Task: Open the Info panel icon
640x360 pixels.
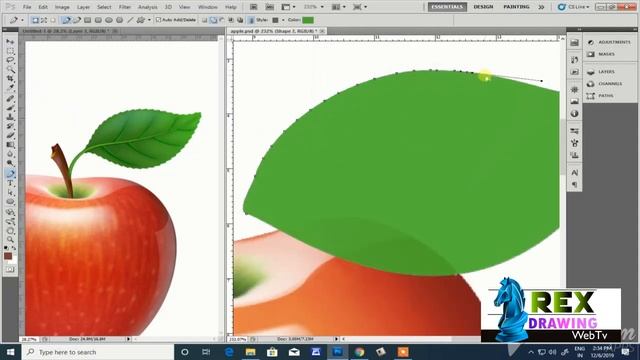Action: 574,113
